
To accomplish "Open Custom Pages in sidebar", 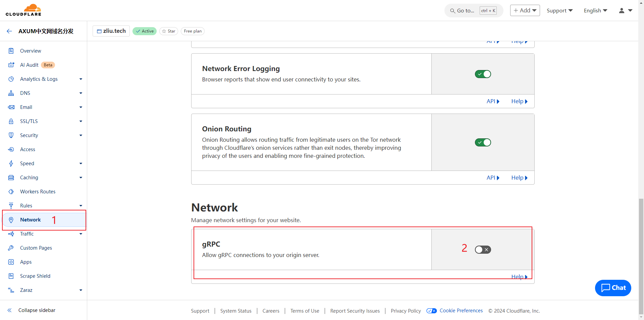I will [36, 248].
